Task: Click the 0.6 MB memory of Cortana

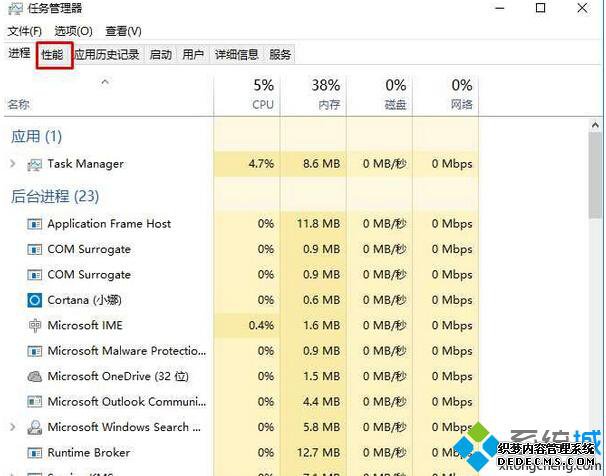Action: [x=322, y=300]
